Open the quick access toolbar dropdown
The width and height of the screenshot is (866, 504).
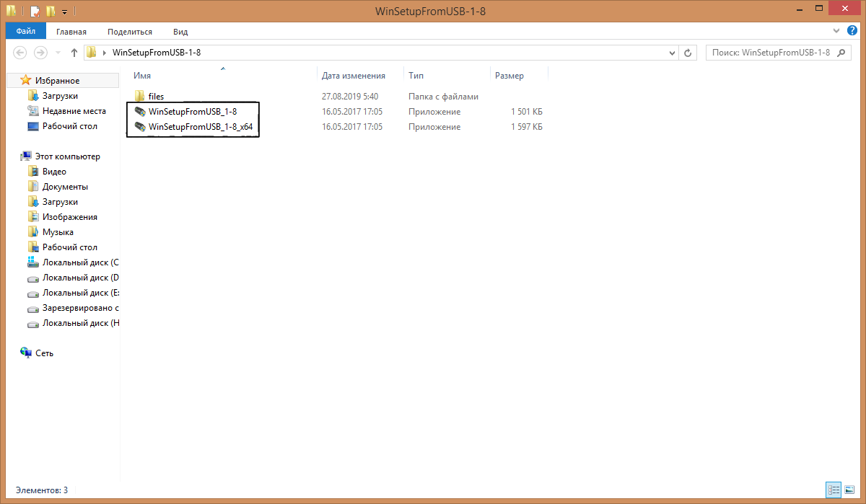(64, 12)
